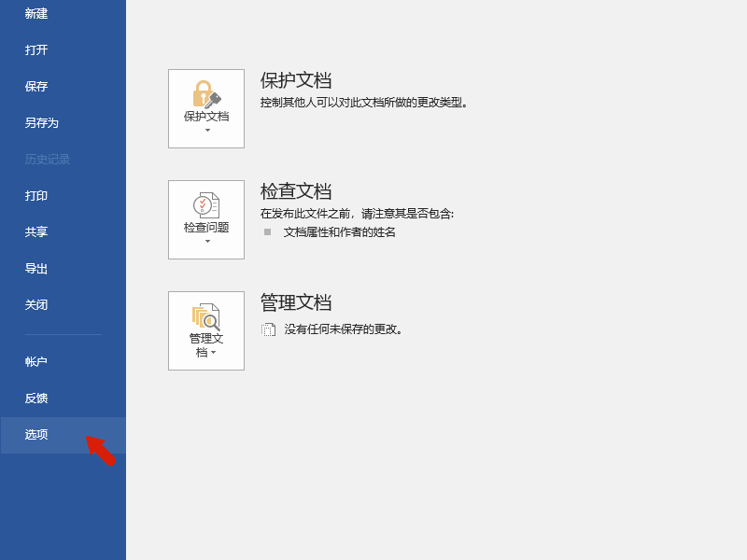
Task: Click 帐户 (Account) in the sidebar
Action: pos(35,361)
